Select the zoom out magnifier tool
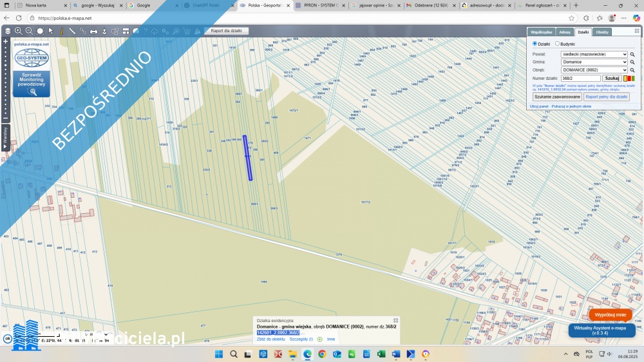Screen dimensions: 644x362 pos(29,31)
